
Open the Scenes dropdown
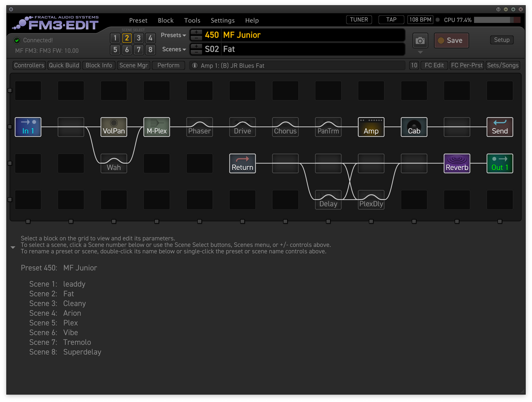(174, 49)
